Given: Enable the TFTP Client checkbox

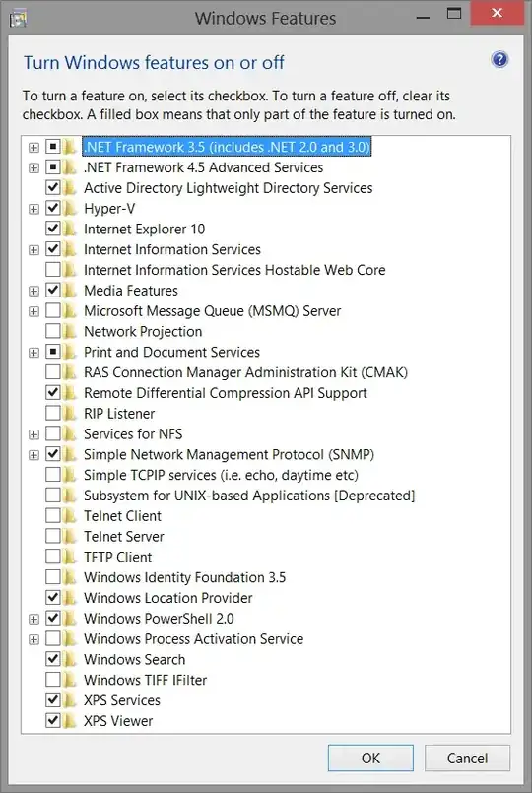Looking at the screenshot, I should (53, 557).
